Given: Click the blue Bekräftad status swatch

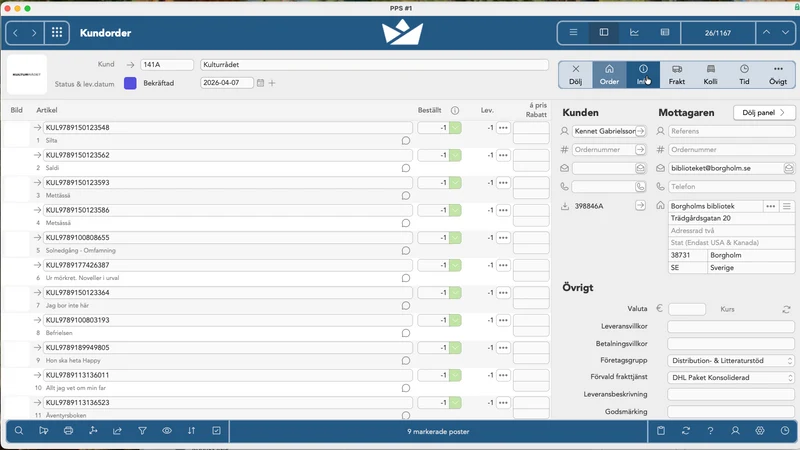Looking at the screenshot, I should coord(130,83).
